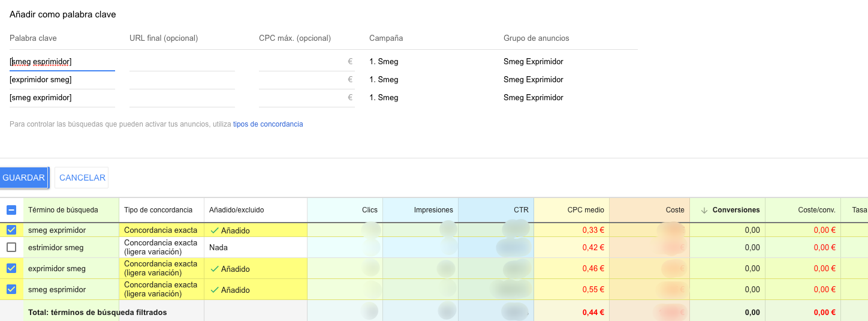The image size is (868, 321).
Task: Edit the [smeg exprimidor] keyword field
Action: (62, 98)
